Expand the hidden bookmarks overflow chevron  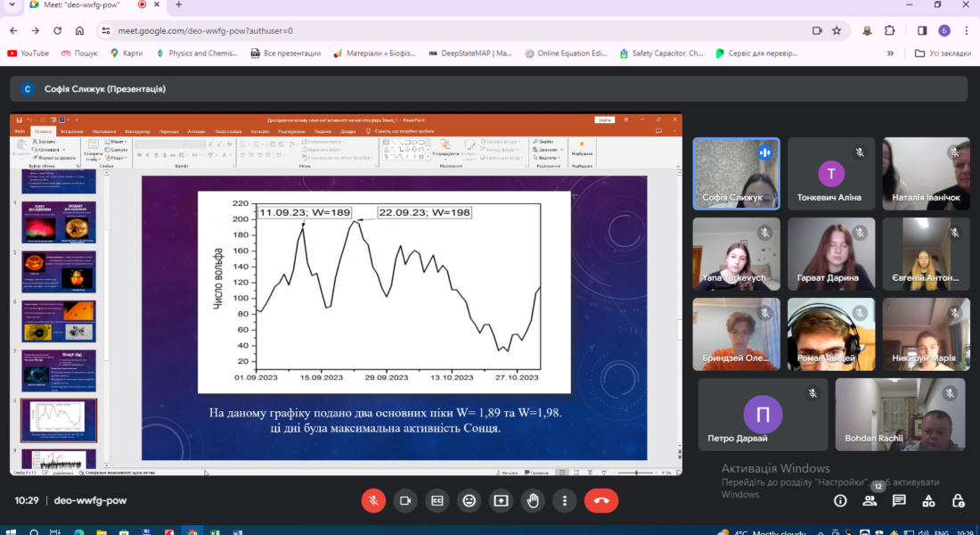[x=890, y=53]
